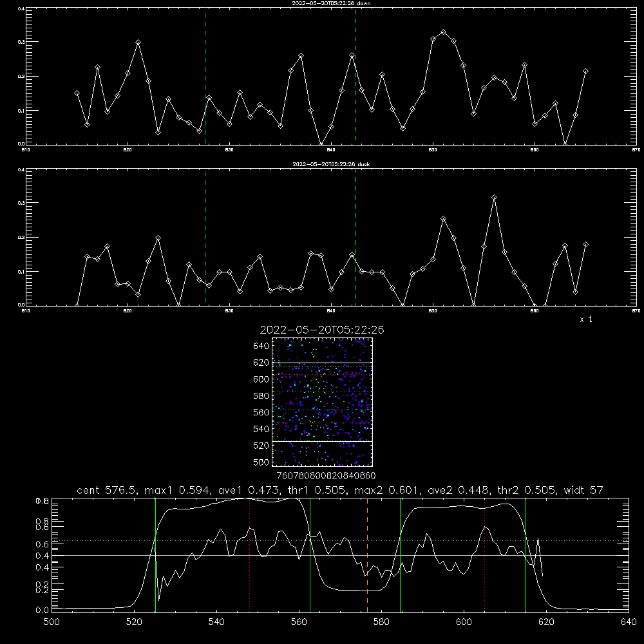Click the 0.2 label on dusk plot y-axis

click(x=21, y=238)
